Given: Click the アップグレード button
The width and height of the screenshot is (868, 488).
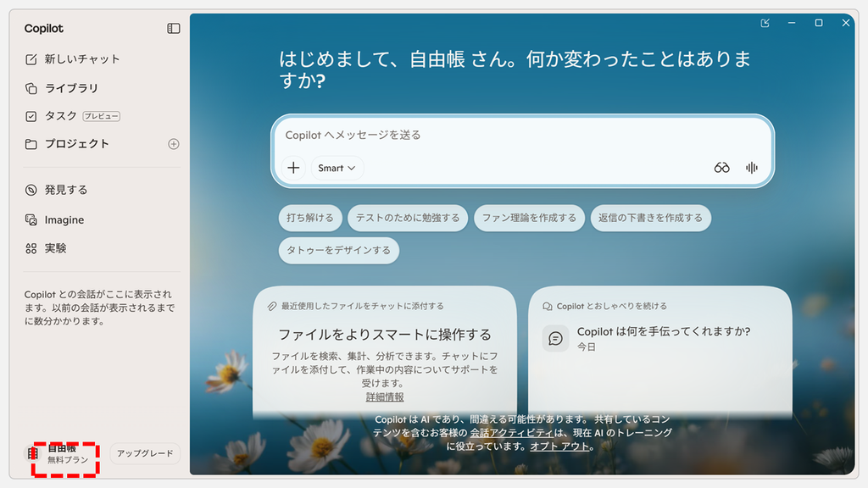Looking at the screenshot, I should [145, 453].
